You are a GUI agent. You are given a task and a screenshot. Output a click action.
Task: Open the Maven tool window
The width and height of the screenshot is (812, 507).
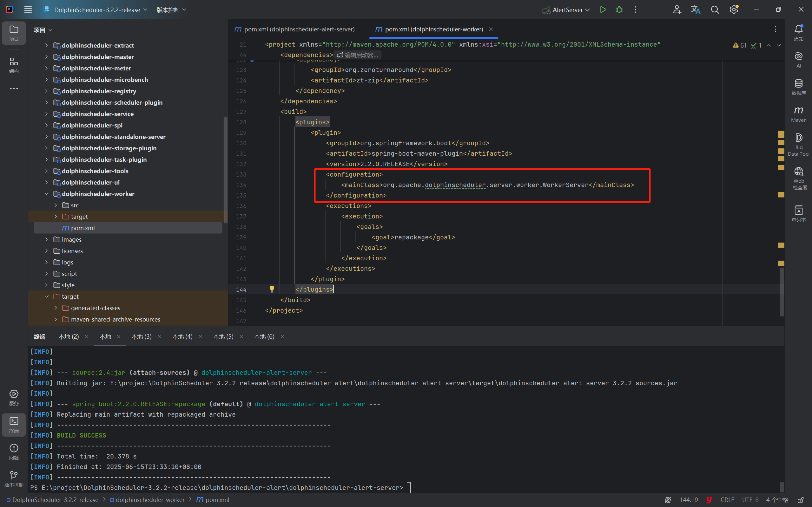(798, 114)
